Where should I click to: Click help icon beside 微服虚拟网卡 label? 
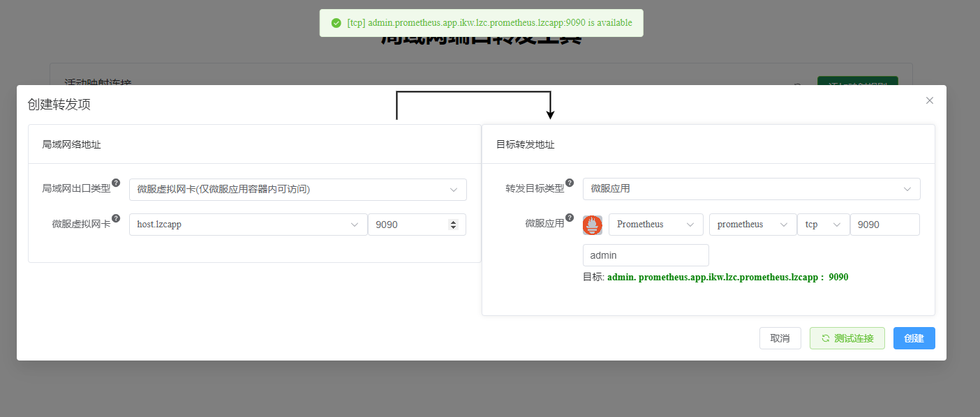(116, 218)
